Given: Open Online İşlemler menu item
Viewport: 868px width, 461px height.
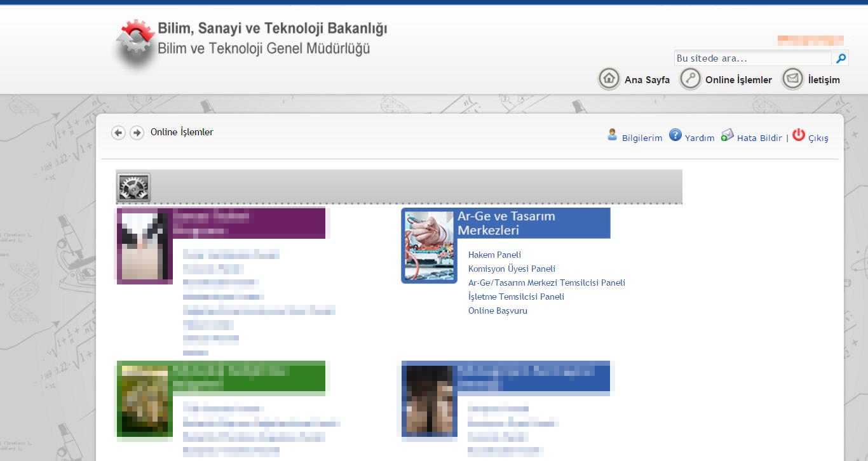Looking at the screenshot, I should point(738,80).
